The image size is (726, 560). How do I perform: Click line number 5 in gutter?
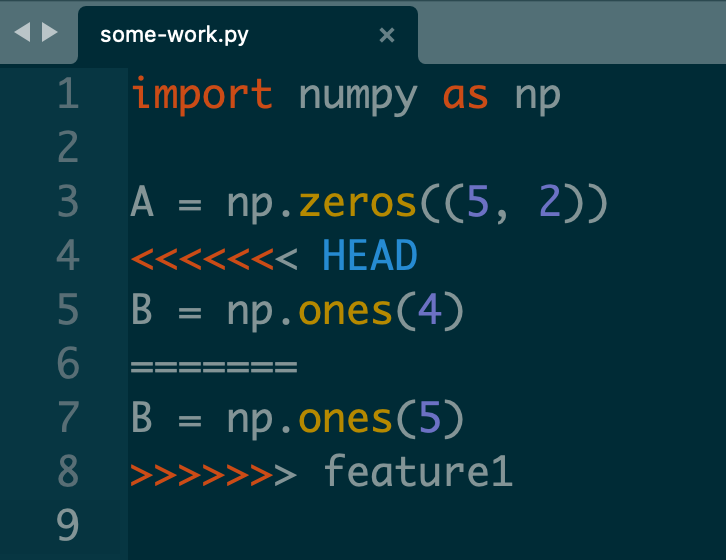[69, 309]
